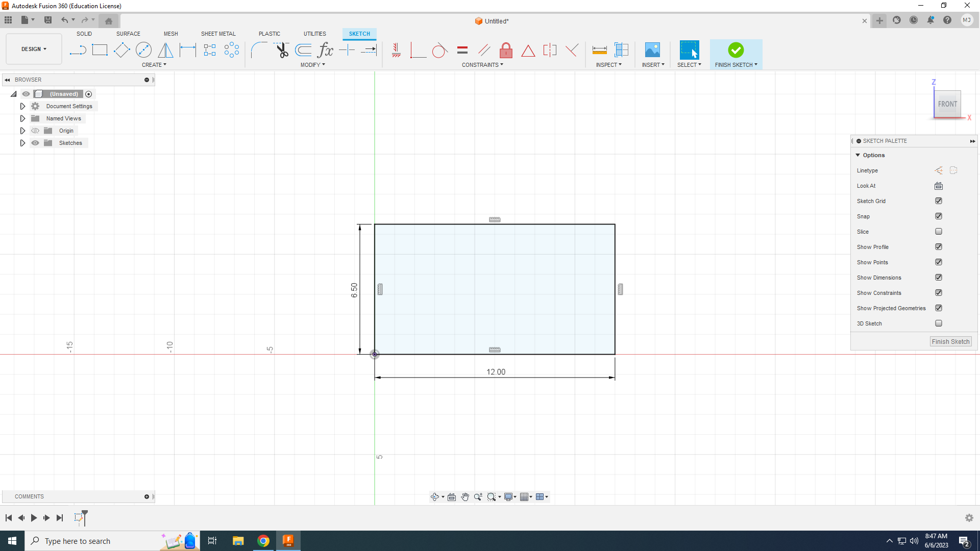
Task: Open the CREATE dropdown menu
Action: [x=154, y=65]
